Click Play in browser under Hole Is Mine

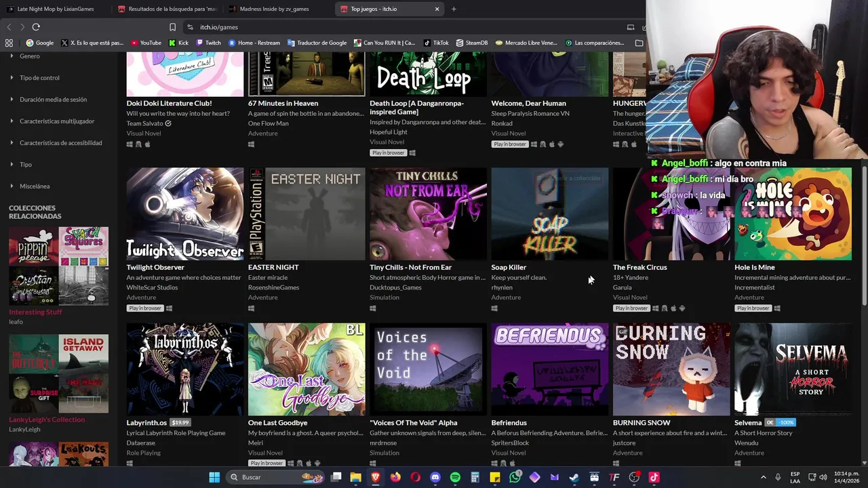(753, 308)
